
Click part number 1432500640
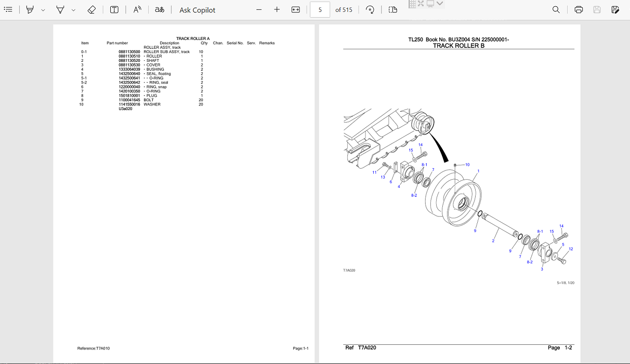pos(129,74)
